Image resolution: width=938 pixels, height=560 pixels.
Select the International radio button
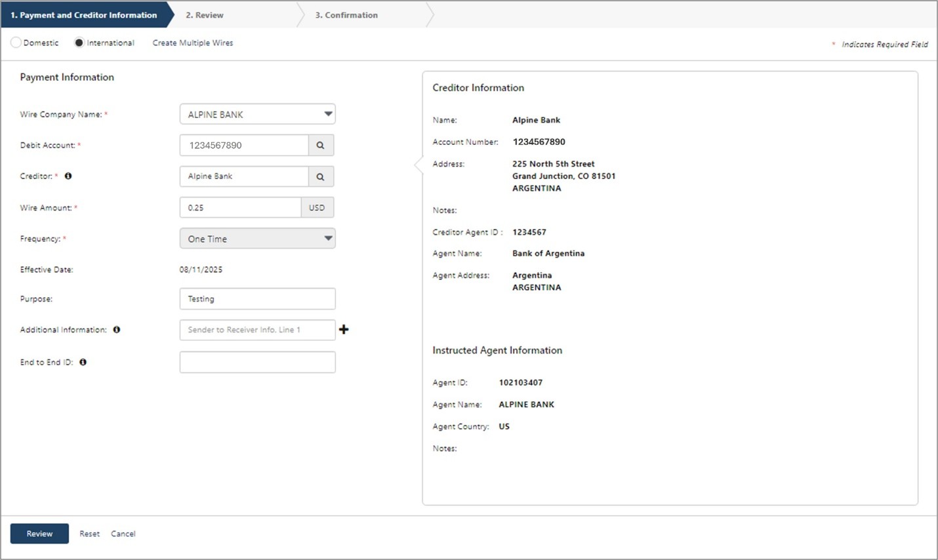point(79,43)
